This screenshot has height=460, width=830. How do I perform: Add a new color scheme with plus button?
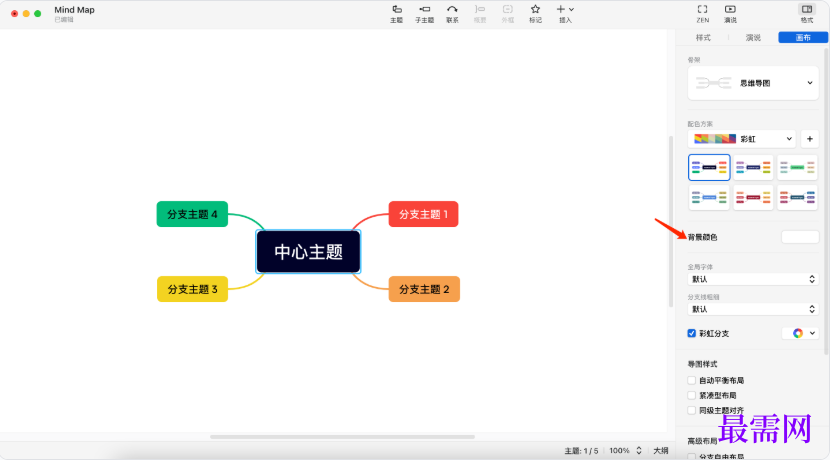809,139
